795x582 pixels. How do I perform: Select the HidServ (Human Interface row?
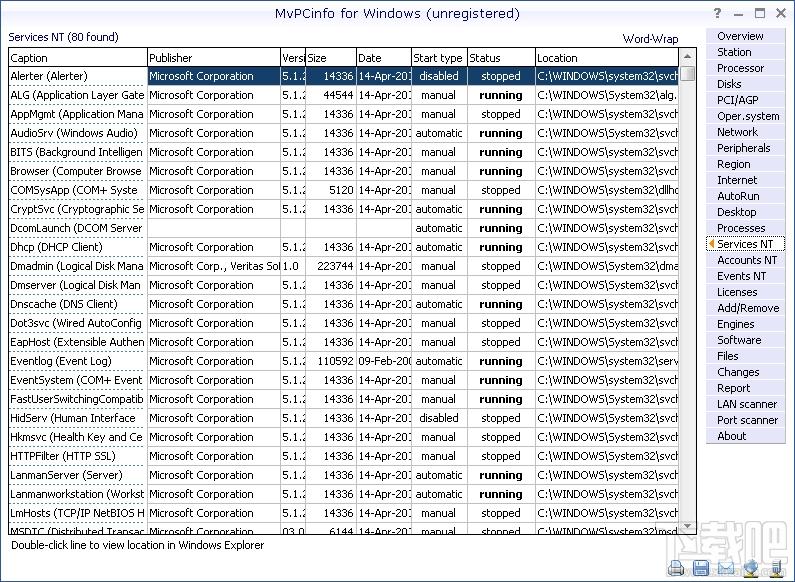[x=344, y=418]
